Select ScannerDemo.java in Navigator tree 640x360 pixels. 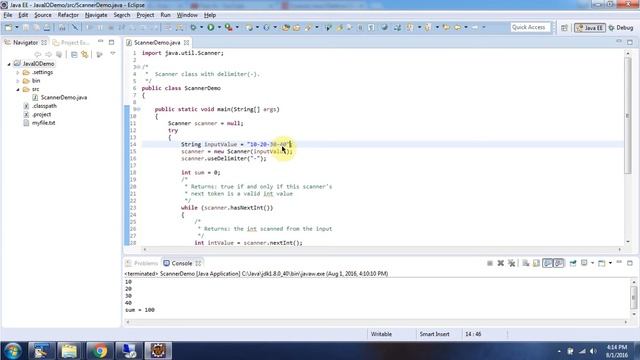(64, 98)
